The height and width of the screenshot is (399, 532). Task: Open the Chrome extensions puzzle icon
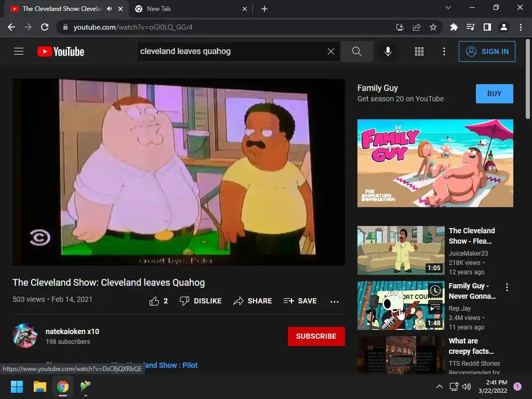454,27
